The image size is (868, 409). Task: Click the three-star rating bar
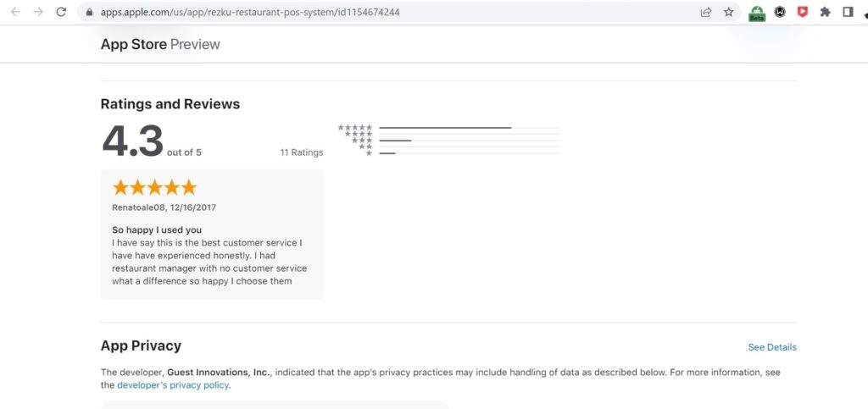point(470,141)
